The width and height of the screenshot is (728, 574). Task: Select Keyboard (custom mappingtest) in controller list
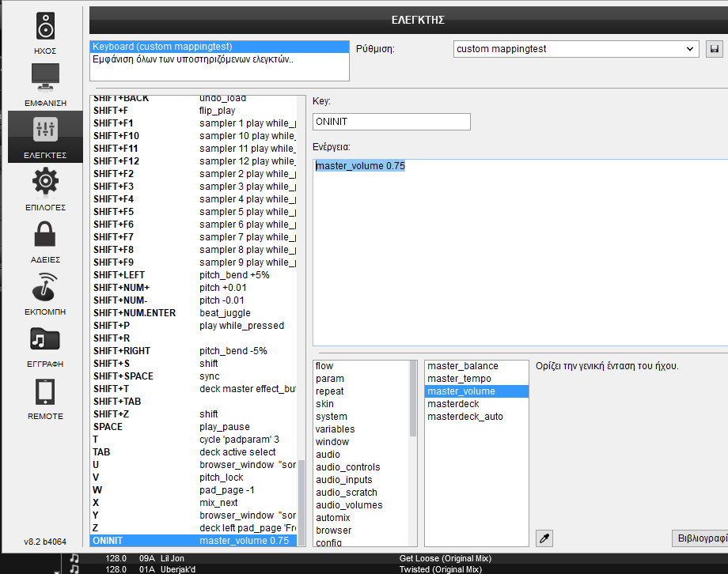pos(219,47)
